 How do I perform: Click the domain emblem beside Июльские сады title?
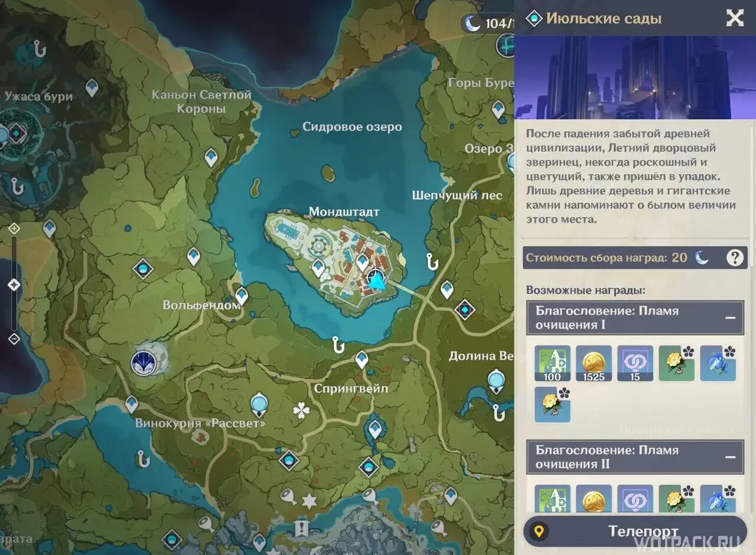(x=534, y=18)
